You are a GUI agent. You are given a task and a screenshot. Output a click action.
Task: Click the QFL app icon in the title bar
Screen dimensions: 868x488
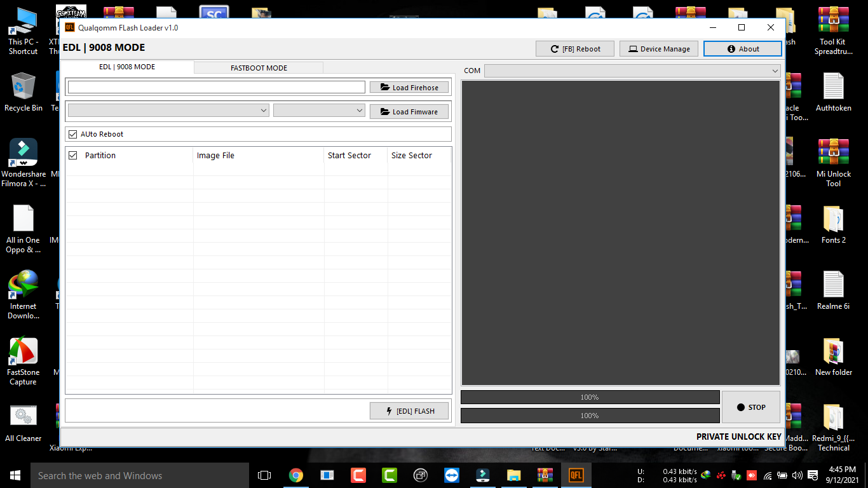[x=70, y=27]
